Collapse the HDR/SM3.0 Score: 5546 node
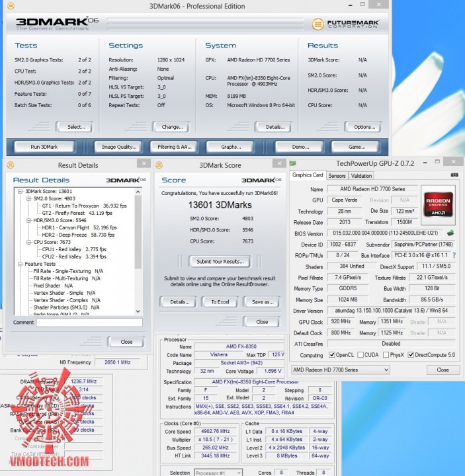This screenshot has width=465, height=476. coord(28,220)
